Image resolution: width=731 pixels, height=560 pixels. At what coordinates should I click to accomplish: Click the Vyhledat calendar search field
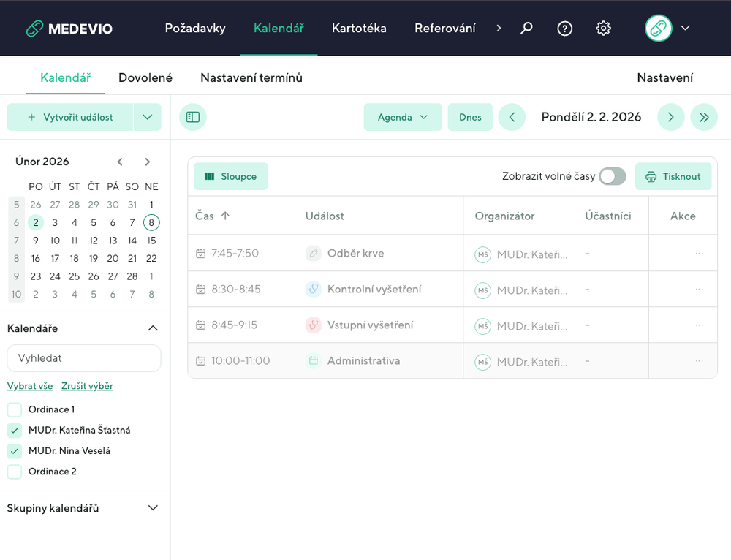coord(84,358)
